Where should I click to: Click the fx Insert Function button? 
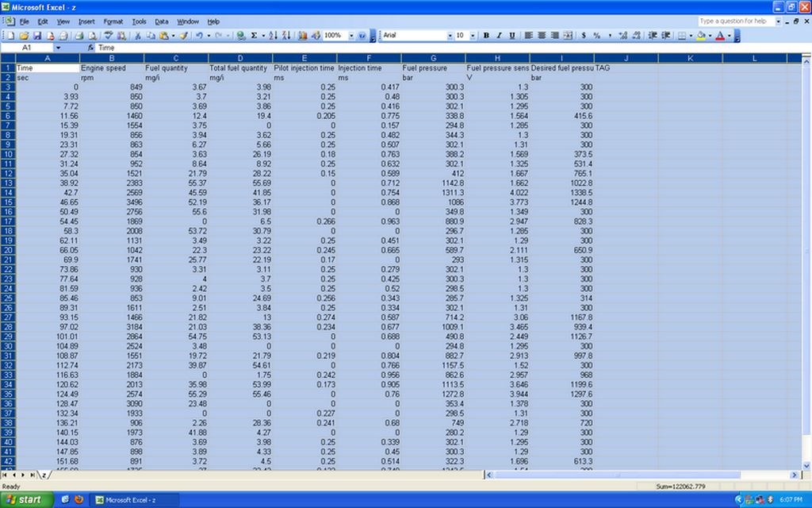click(90, 48)
